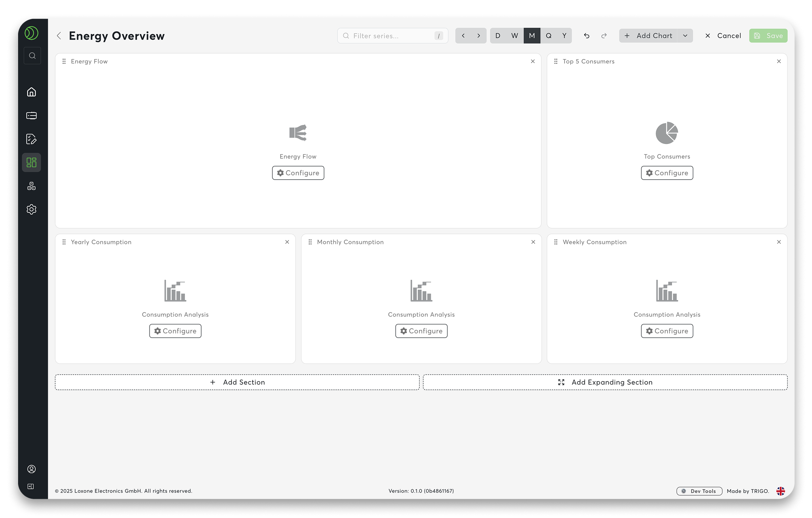The height and width of the screenshot is (518, 812).
Task: Configure the Top 5 Consumers chart
Action: pos(667,173)
